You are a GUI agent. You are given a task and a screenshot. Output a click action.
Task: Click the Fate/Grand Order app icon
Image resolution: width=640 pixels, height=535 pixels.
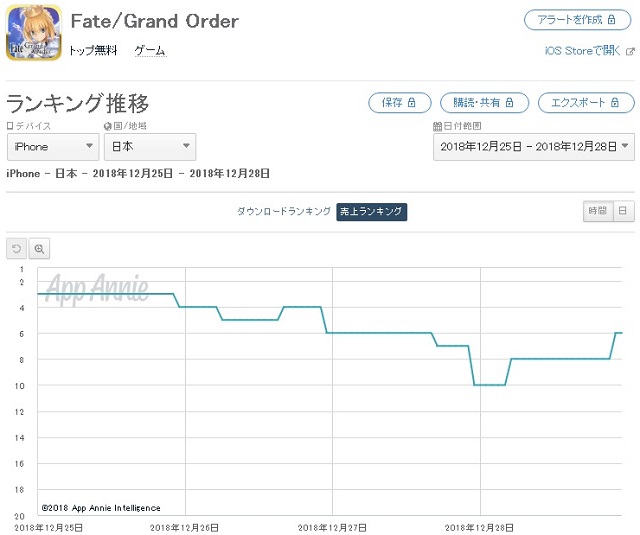coord(34,33)
